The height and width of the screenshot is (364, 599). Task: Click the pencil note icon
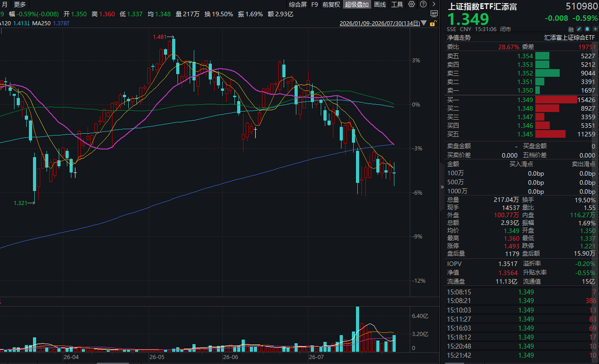[x=579, y=29]
